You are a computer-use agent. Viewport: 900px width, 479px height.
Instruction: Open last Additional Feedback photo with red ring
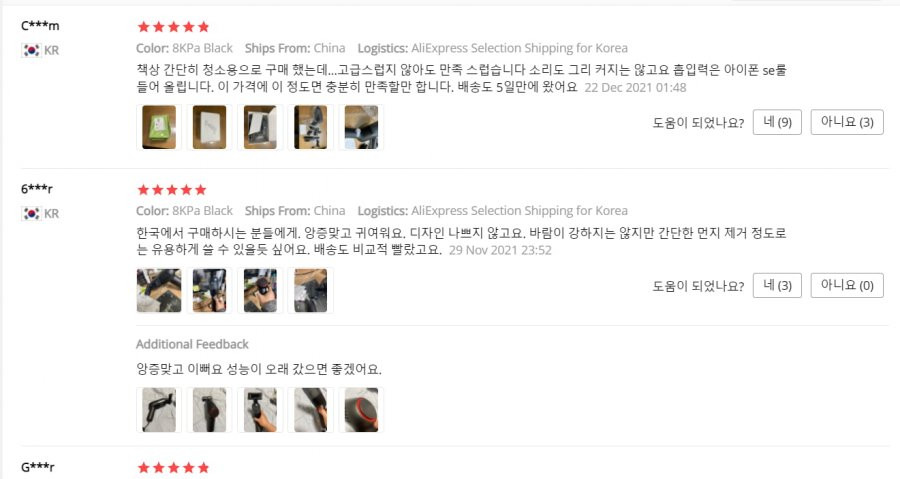point(361,410)
